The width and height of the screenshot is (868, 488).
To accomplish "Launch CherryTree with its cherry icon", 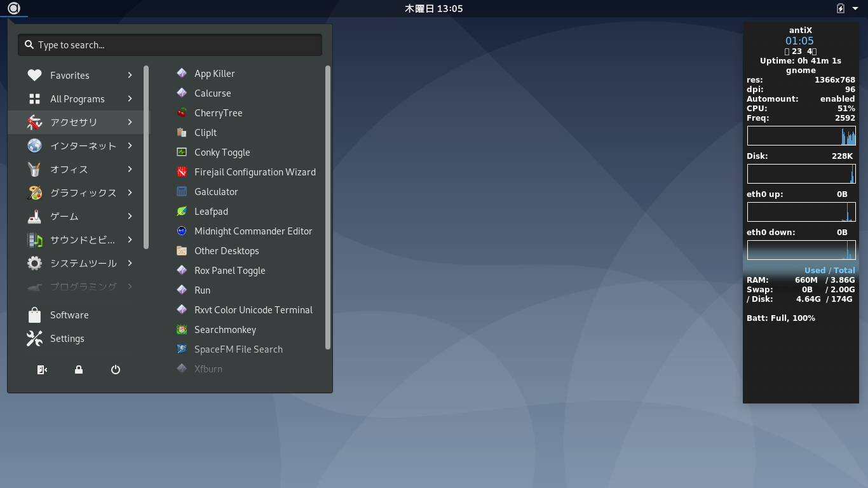I will (x=182, y=112).
